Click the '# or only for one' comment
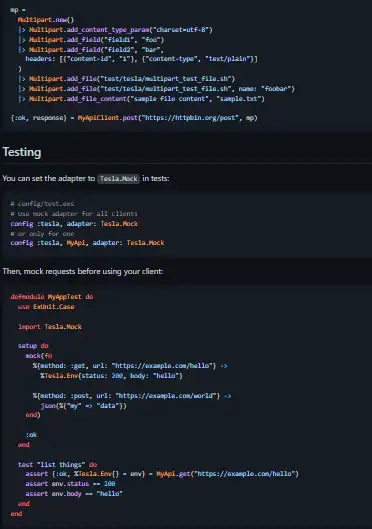The height and width of the screenshot is (529, 372). 42,234
